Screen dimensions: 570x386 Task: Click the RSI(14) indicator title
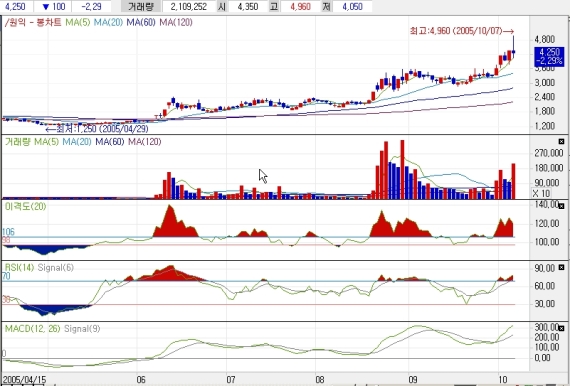coord(19,268)
